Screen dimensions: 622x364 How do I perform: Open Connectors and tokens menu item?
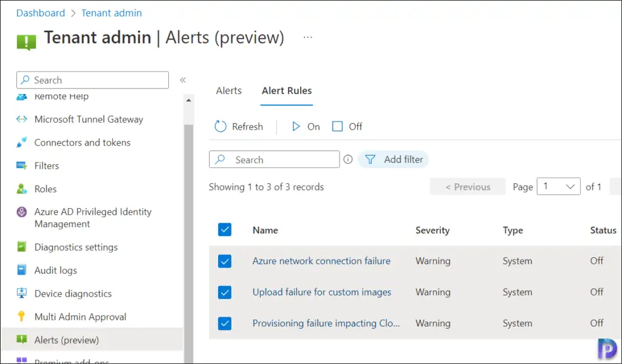pyautogui.click(x=82, y=143)
